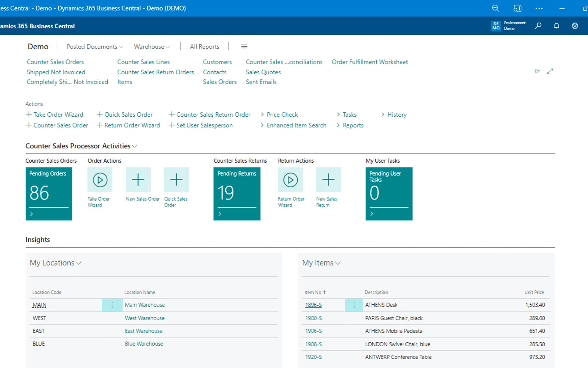Click the title bar cast-screen icon
588x368 pixels.
(x=517, y=8)
